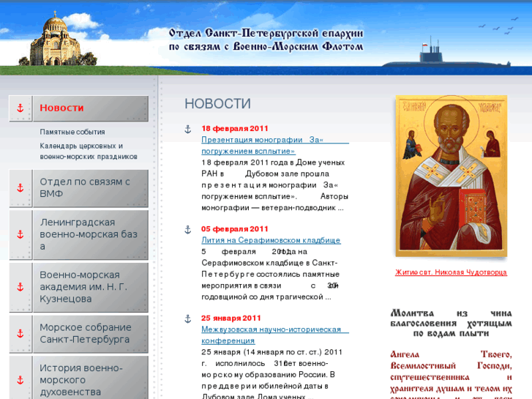Click the red anchor icon beside Новости
The width and height of the screenshot is (532, 399).
(x=20, y=108)
